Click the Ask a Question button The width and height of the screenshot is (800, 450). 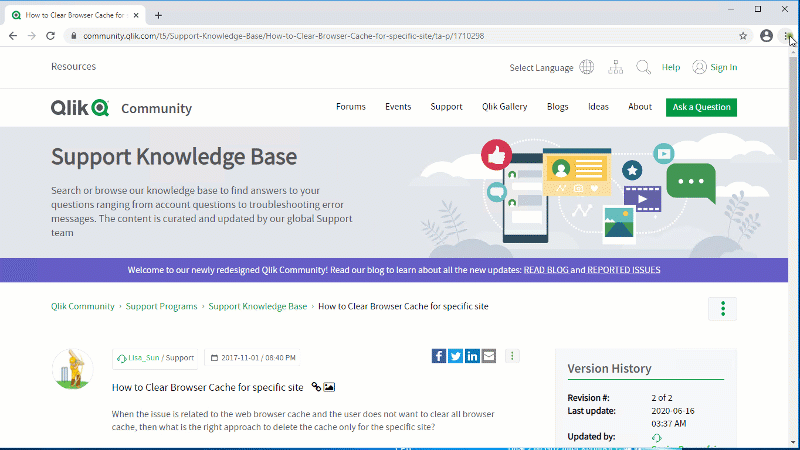pos(701,107)
